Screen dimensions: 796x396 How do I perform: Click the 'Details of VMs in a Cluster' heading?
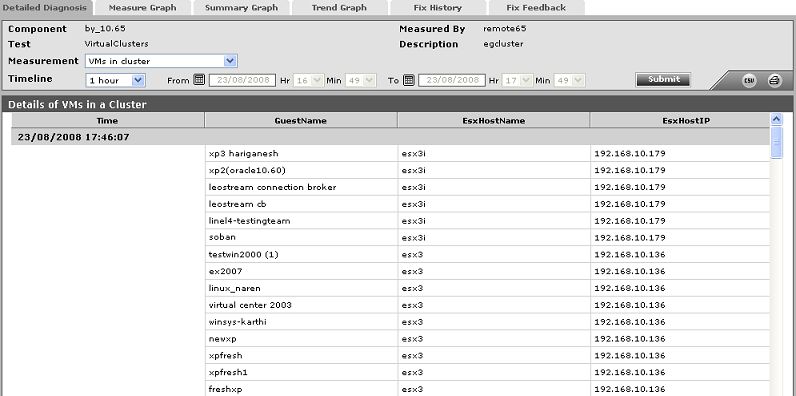pos(77,105)
